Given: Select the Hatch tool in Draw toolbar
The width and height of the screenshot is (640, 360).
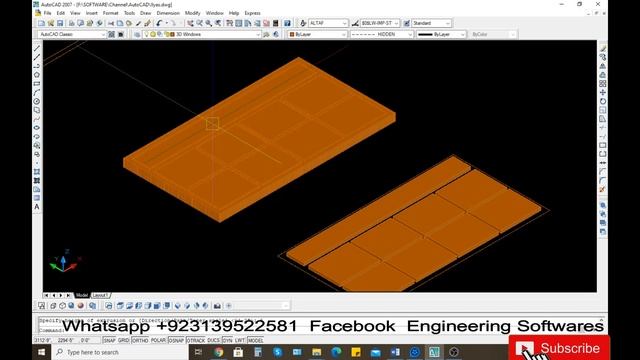Looking at the screenshot, I should pyautogui.click(x=37, y=172).
